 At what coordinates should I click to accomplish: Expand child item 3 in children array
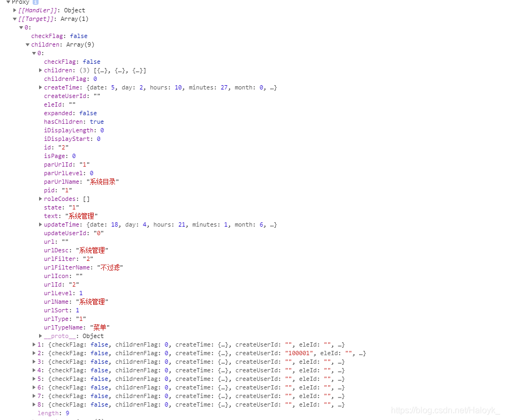[34, 362]
